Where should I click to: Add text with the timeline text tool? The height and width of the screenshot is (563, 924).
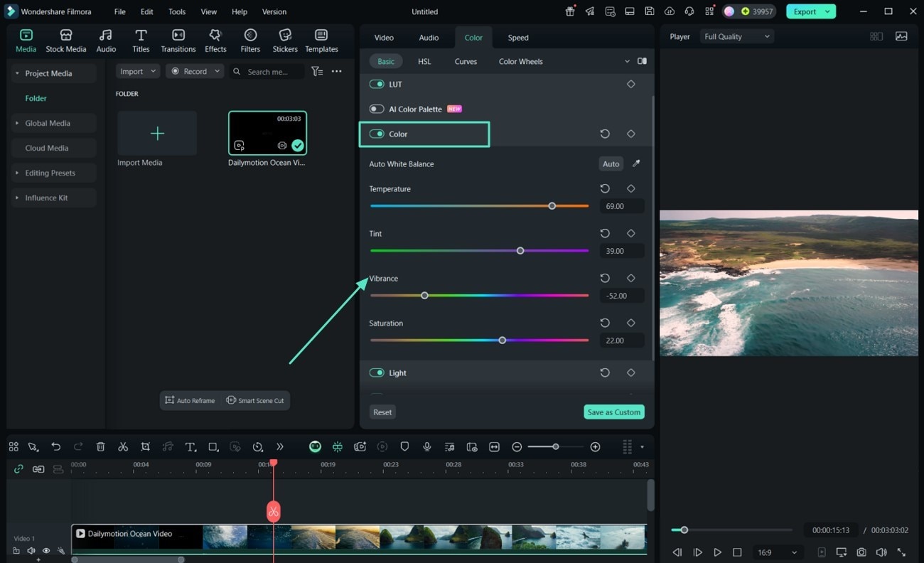[x=190, y=446]
